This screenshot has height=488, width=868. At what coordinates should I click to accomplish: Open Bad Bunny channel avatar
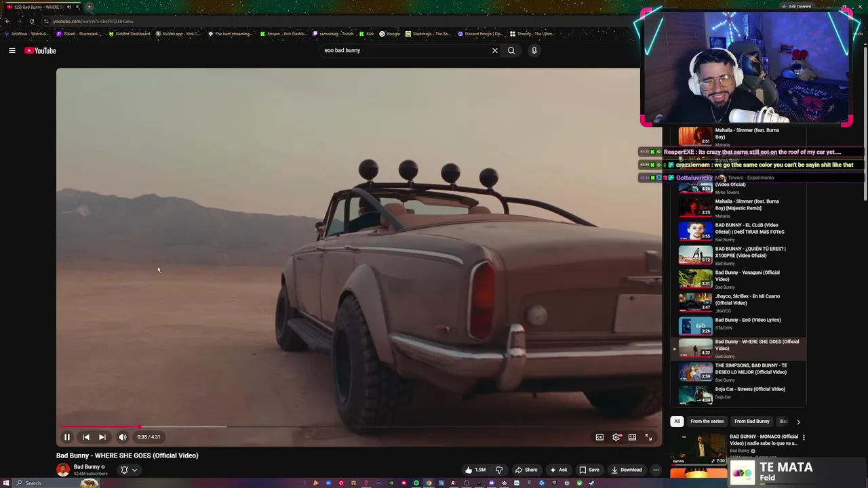click(63, 470)
